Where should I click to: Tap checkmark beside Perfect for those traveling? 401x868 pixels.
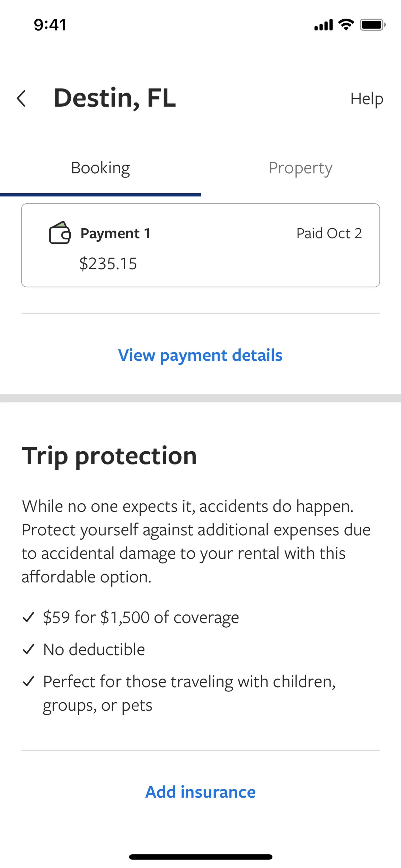(28, 681)
